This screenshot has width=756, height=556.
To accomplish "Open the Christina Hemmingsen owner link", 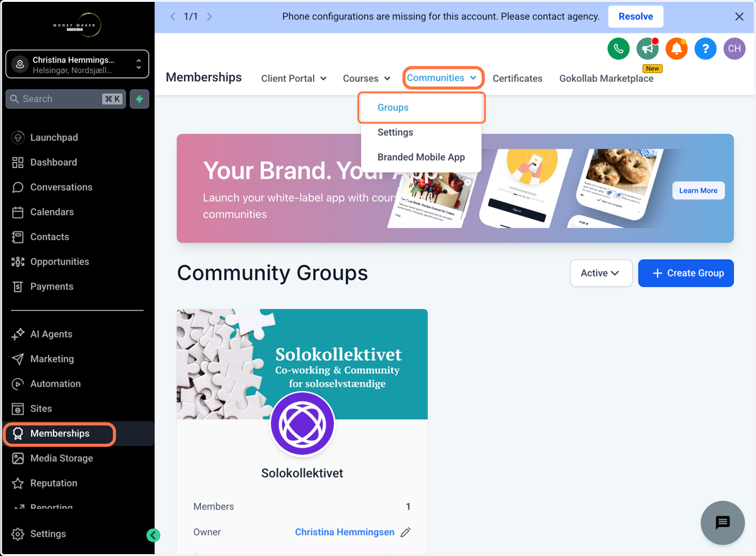I will click(345, 532).
